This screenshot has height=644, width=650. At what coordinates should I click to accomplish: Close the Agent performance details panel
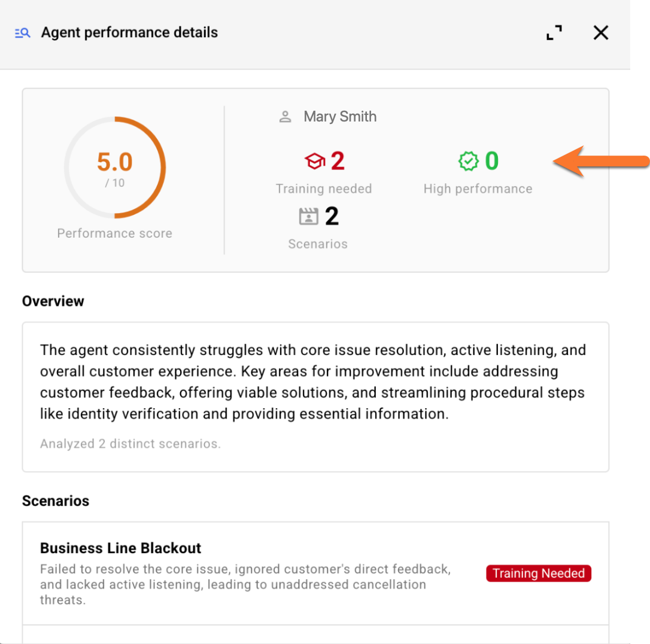click(600, 33)
